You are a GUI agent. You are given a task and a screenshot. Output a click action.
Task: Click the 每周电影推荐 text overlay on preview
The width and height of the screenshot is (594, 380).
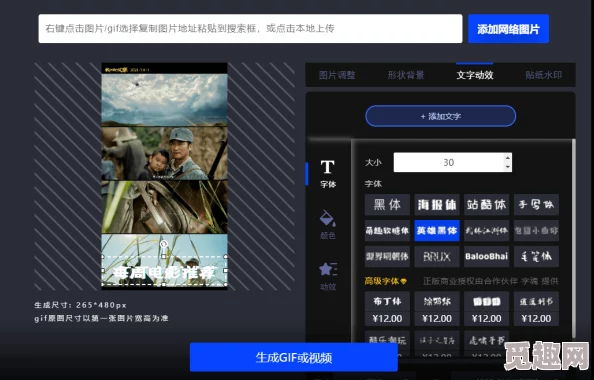coord(164,272)
